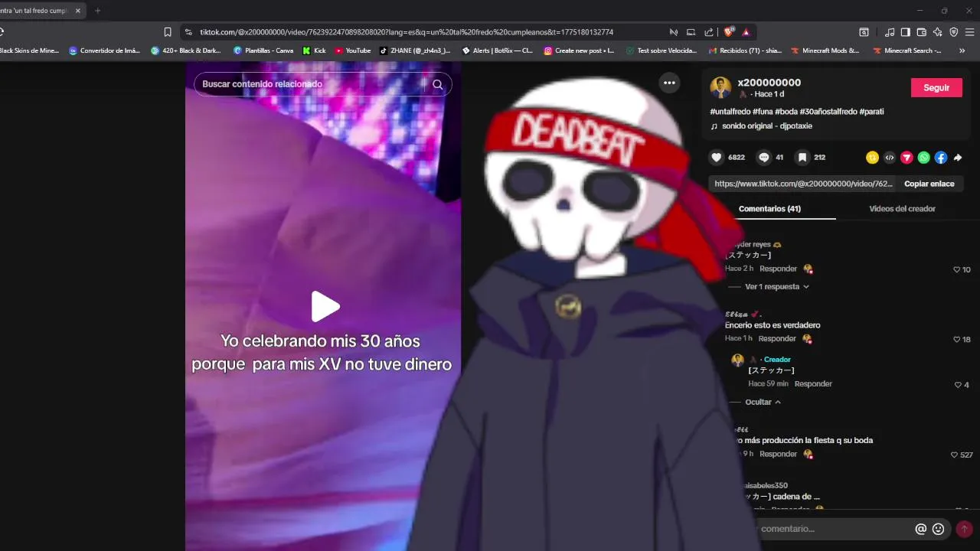
Task: Open hashtag #boda
Action: click(788, 112)
